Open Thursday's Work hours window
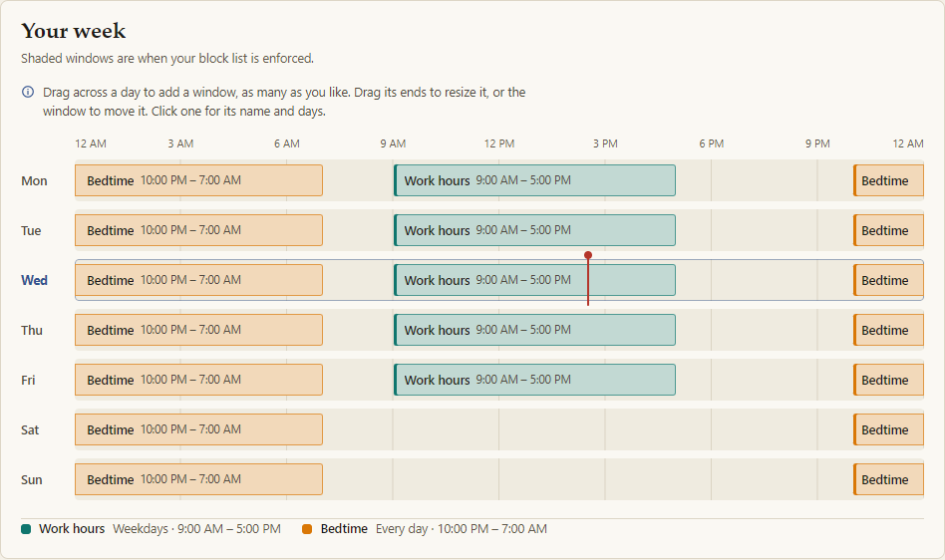The width and height of the screenshot is (945, 560). click(x=534, y=331)
